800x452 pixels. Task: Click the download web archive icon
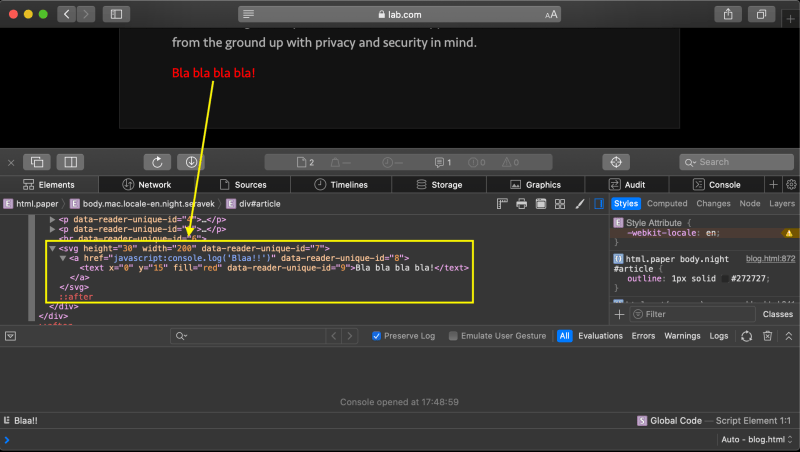tap(191, 162)
